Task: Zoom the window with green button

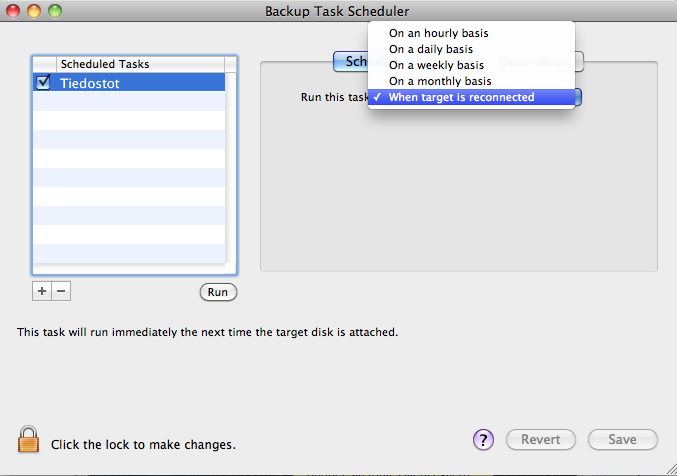Action: click(x=55, y=10)
